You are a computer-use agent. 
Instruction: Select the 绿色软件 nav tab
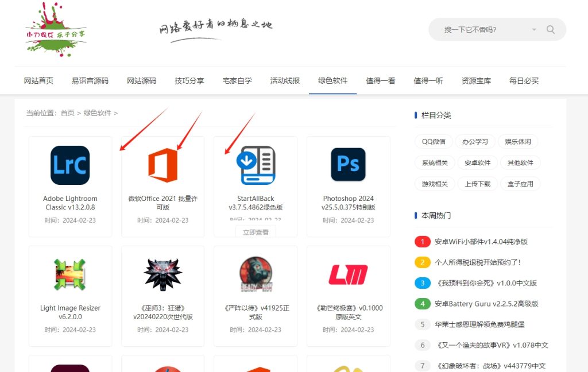pos(332,80)
